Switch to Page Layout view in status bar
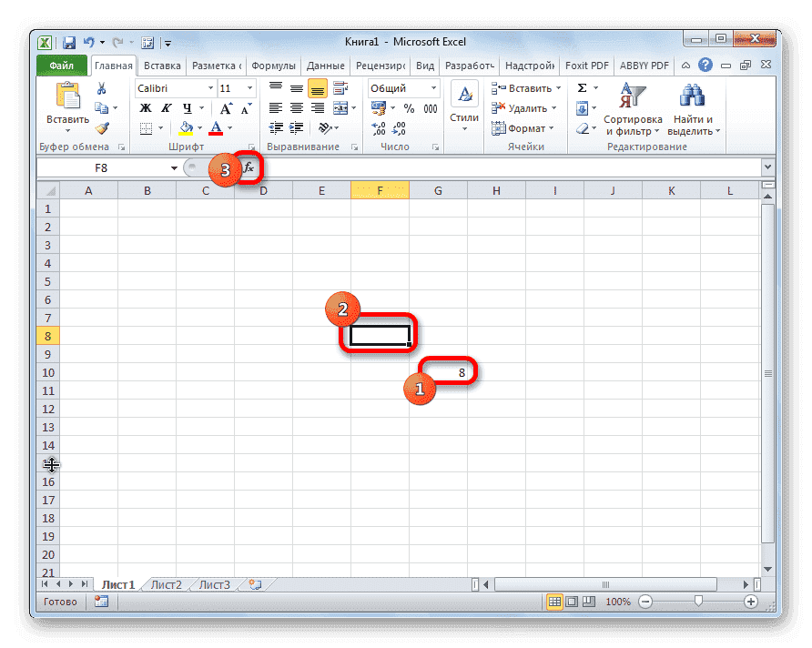 pos(572,602)
